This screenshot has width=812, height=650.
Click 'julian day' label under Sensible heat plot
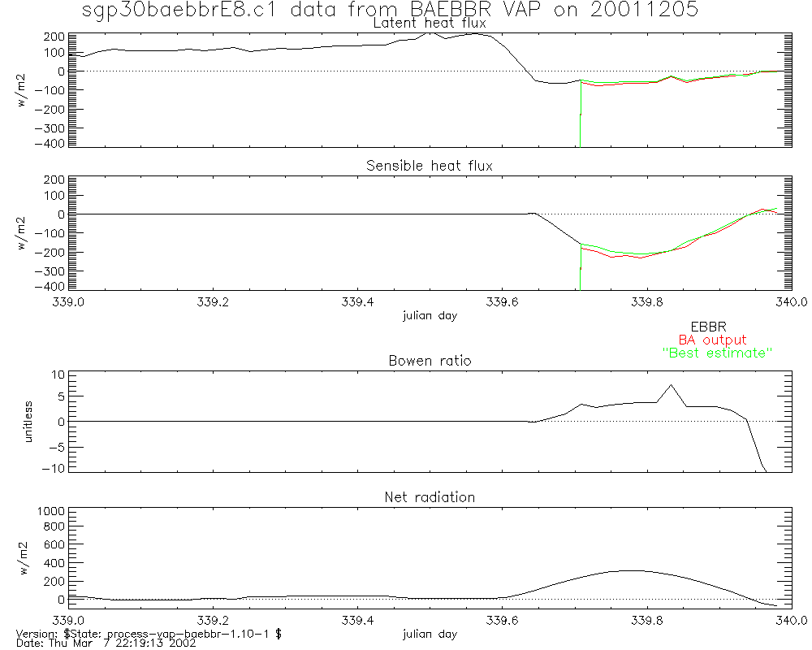430,315
